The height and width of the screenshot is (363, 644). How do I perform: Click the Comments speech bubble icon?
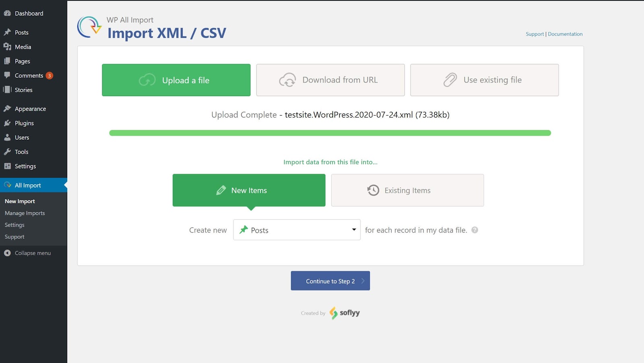tap(7, 75)
